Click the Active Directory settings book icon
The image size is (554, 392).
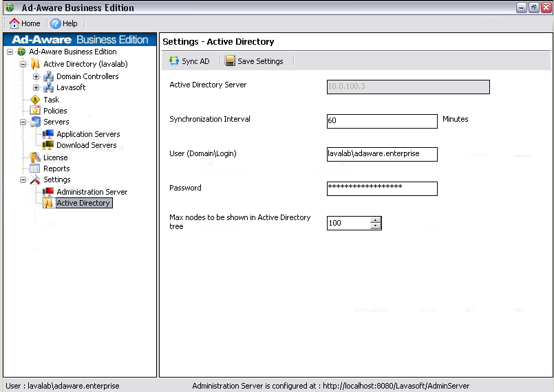point(48,203)
